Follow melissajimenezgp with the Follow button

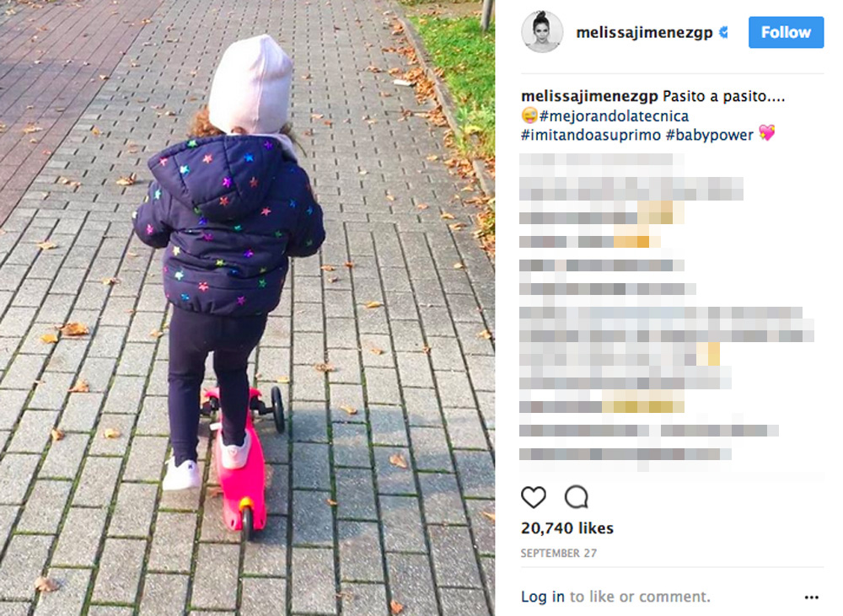786,32
